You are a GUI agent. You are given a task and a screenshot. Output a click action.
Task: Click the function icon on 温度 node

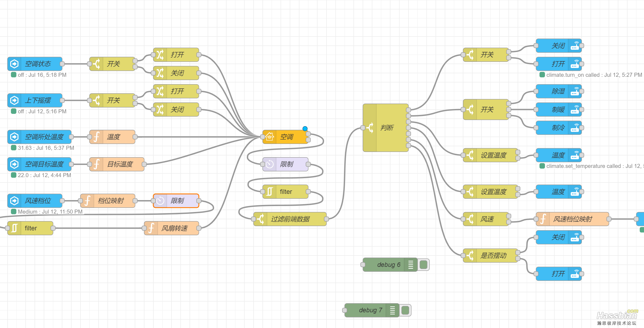[x=96, y=137]
